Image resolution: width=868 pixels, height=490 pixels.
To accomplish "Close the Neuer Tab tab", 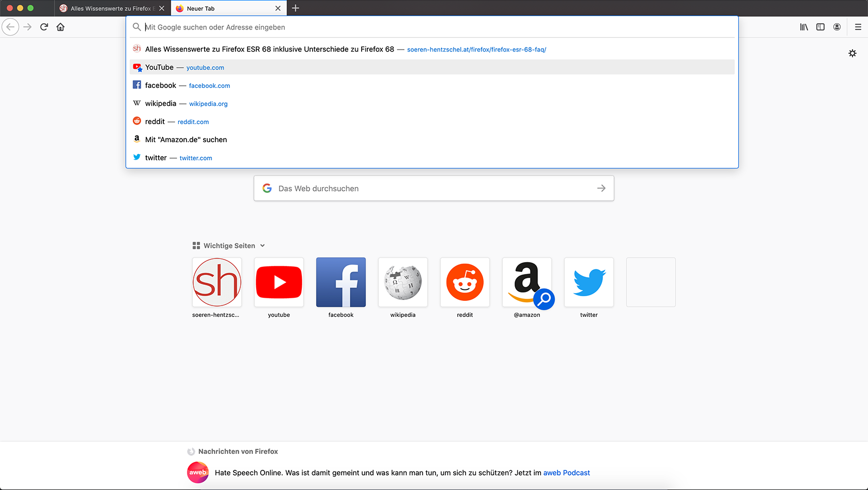I will pyautogui.click(x=278, y=8).
